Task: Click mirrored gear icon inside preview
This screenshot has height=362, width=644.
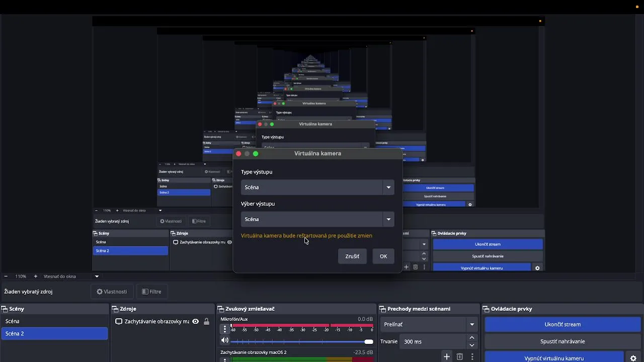Action: [x=537, y=268]
